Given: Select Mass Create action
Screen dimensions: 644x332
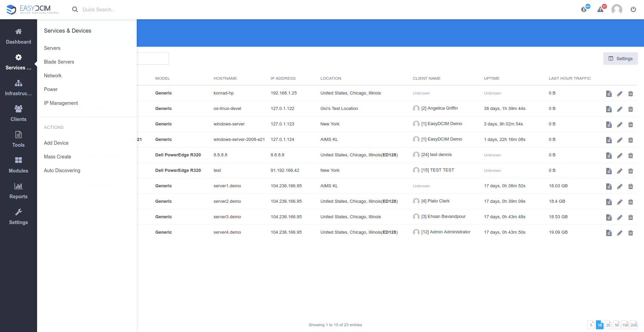Looking at the screenshot, I should point(57,157).
